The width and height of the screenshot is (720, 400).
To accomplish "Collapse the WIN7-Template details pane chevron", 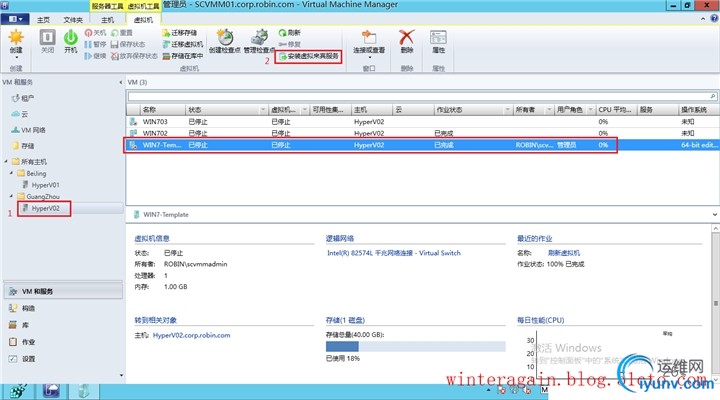I will coord(714,214).
